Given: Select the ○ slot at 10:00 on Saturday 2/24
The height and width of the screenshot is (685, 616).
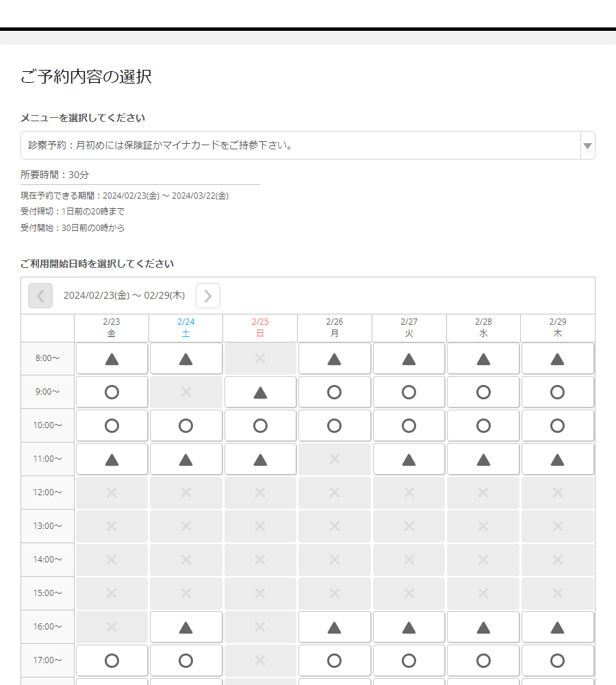Looking at the screenshot, I should click(x=186, y=425).
